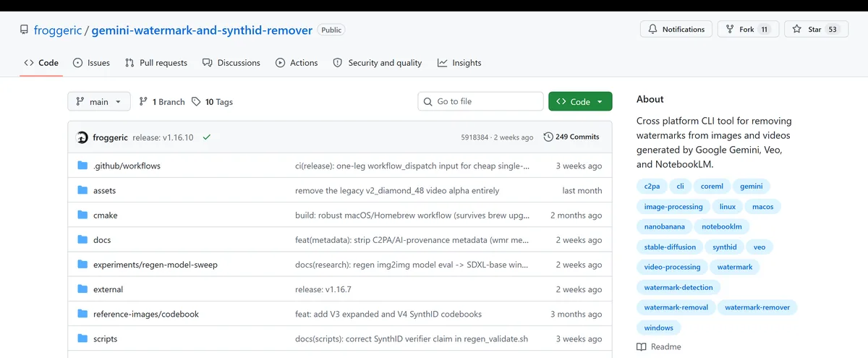The width and height of the screenshot is (868, 358).
Task: Open the experiments/regen-model-sweep folder
Action: click(x=156, y=265)
